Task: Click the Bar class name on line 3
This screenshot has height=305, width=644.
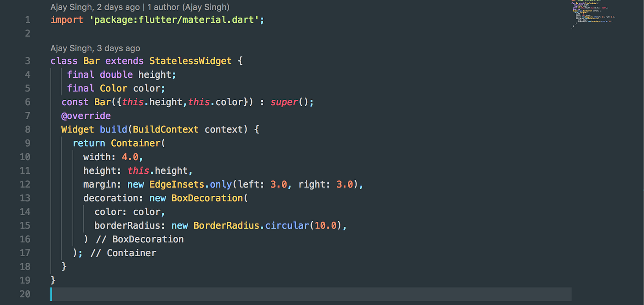Action: click(x=91, y=61)
